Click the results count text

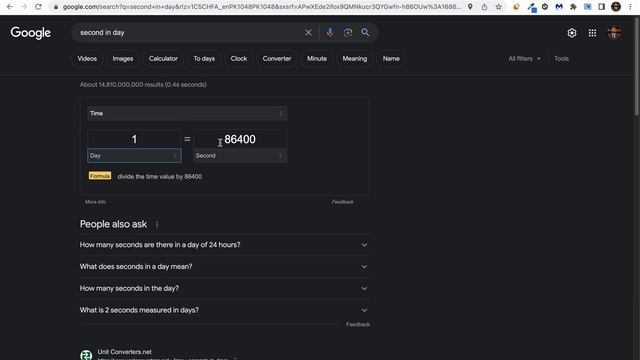tap(143, 84)
